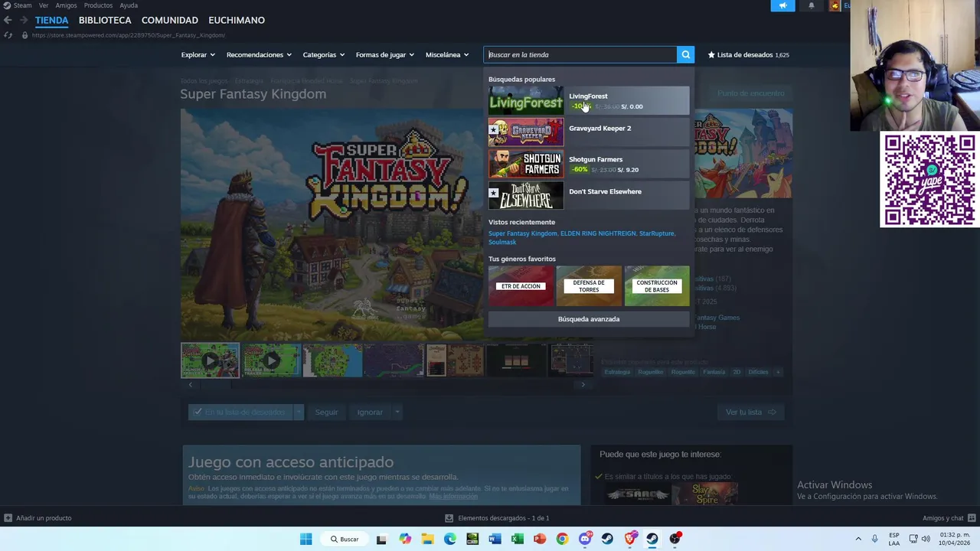Click the store search input field

point(581,54)
